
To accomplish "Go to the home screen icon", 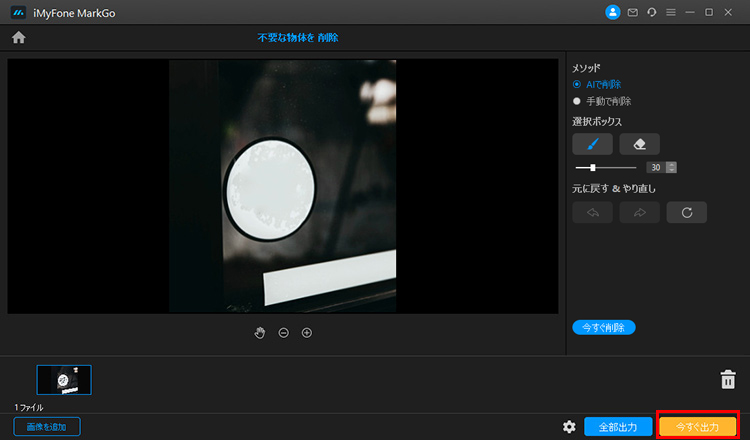I will [18, 38].
